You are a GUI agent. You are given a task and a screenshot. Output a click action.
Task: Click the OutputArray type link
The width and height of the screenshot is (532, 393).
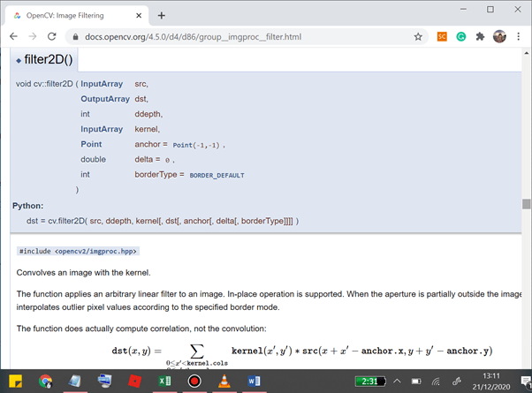click(x=104, y=99)
